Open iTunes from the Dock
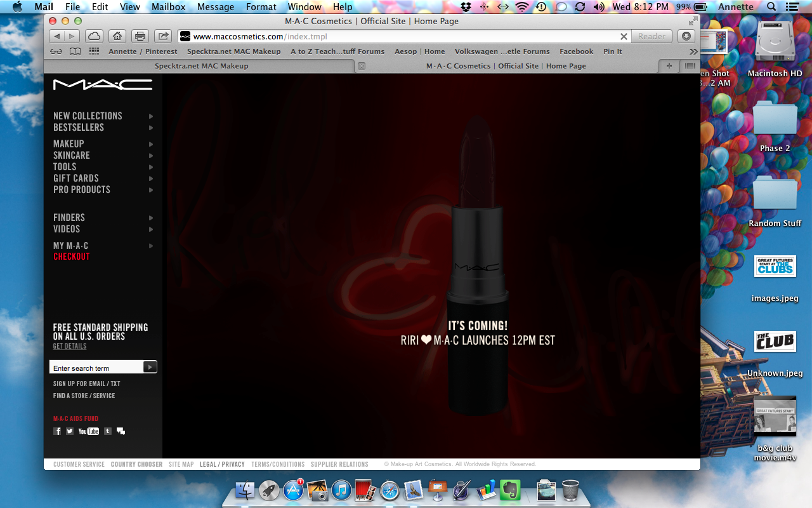The width and height of the screenshot is (812, 508). click(x=341, y=490)
